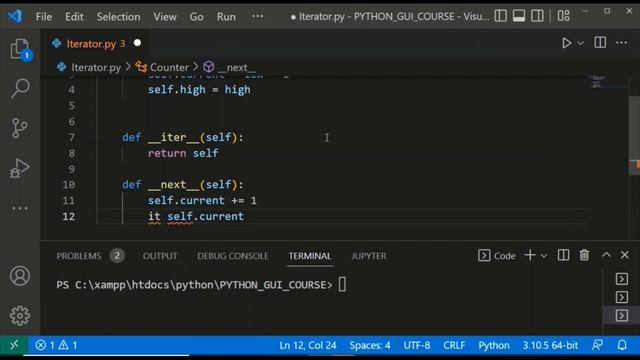Open the Source Control view

pos(20,128)
